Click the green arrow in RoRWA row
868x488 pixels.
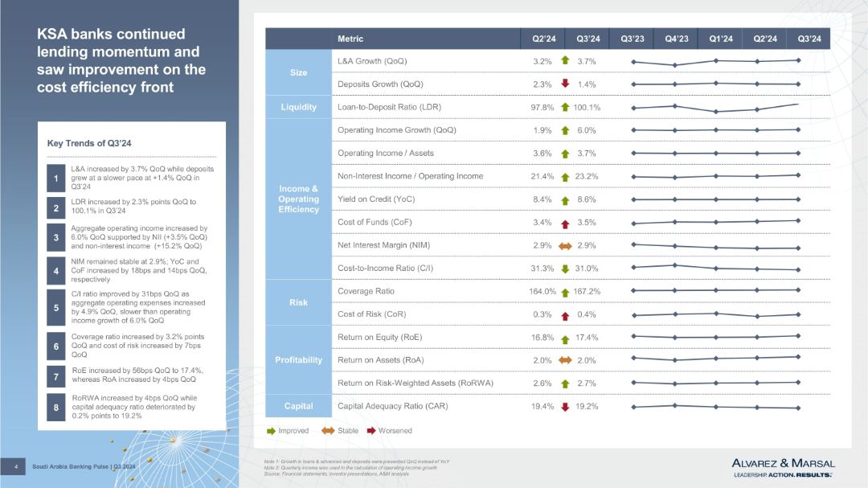(x=565, y=383)
